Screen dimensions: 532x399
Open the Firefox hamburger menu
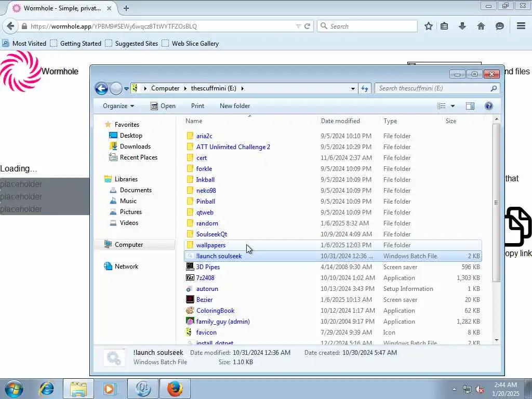[x=521, y=26]
